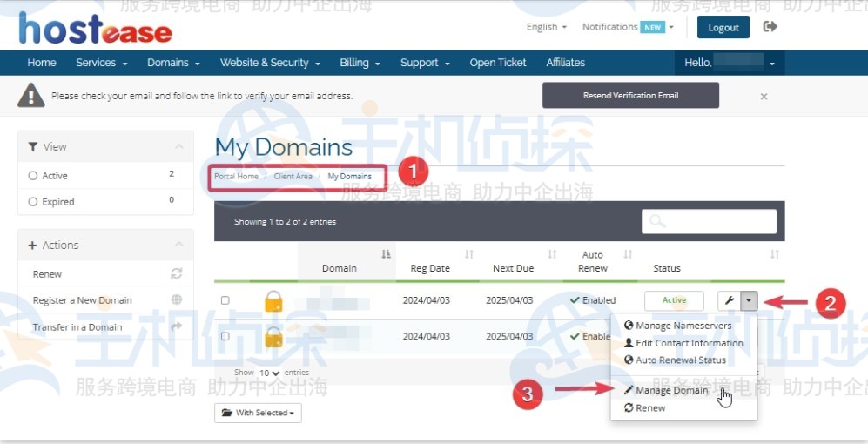Click the sort arrows on Reg Date column
The image size is (868, 444).
tap(469, 254)
